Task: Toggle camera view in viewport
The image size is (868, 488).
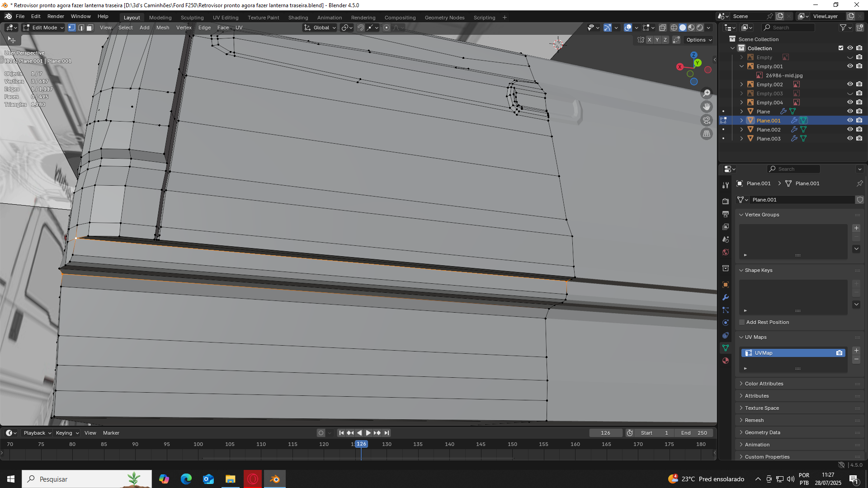Action: point(706,120)
